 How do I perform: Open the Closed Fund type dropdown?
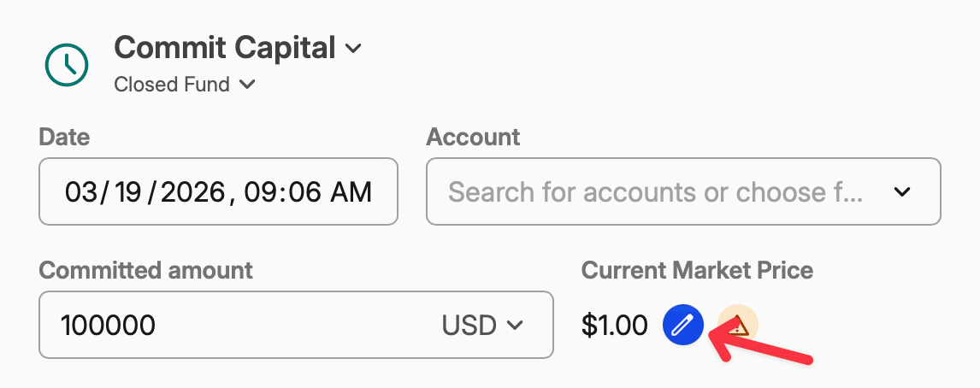coord(247,85)
